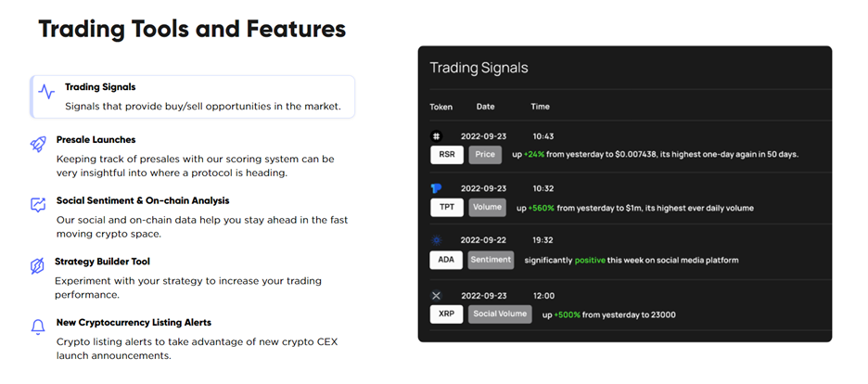This screenshot has width=868, height=384.
Task: Click the Price signal tag
Action: (x=485, y=155)
